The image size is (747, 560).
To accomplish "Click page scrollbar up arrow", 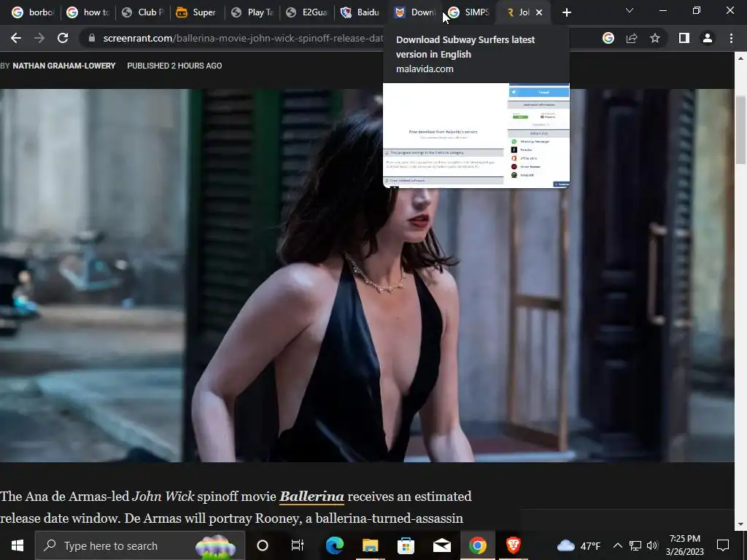I will 740,58.
